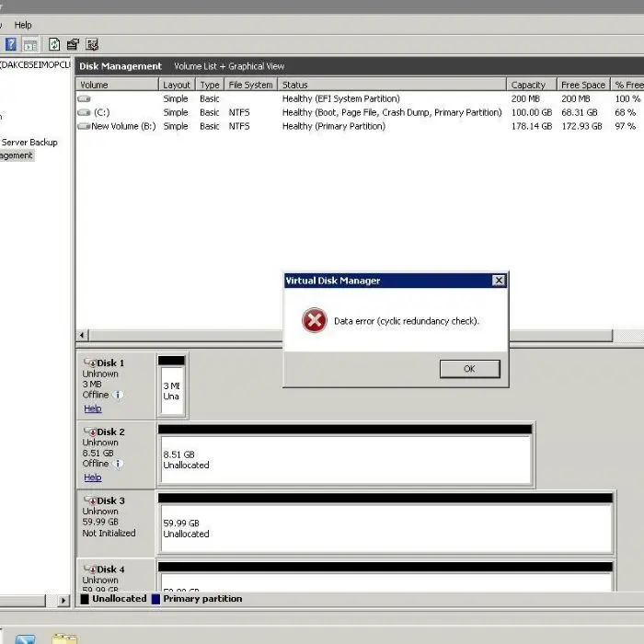Click the Refresh toolbar icon
644x644 pixels.
click(x=54, y=44)
